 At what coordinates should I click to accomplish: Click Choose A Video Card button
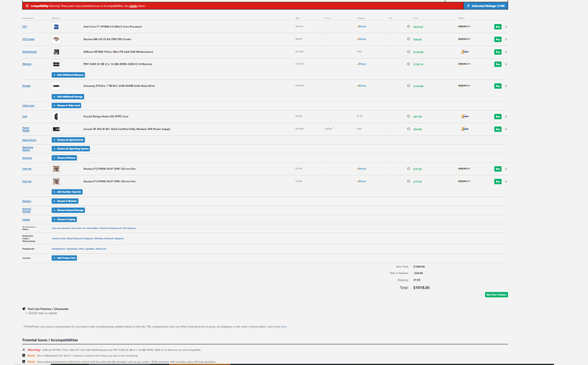66,106
